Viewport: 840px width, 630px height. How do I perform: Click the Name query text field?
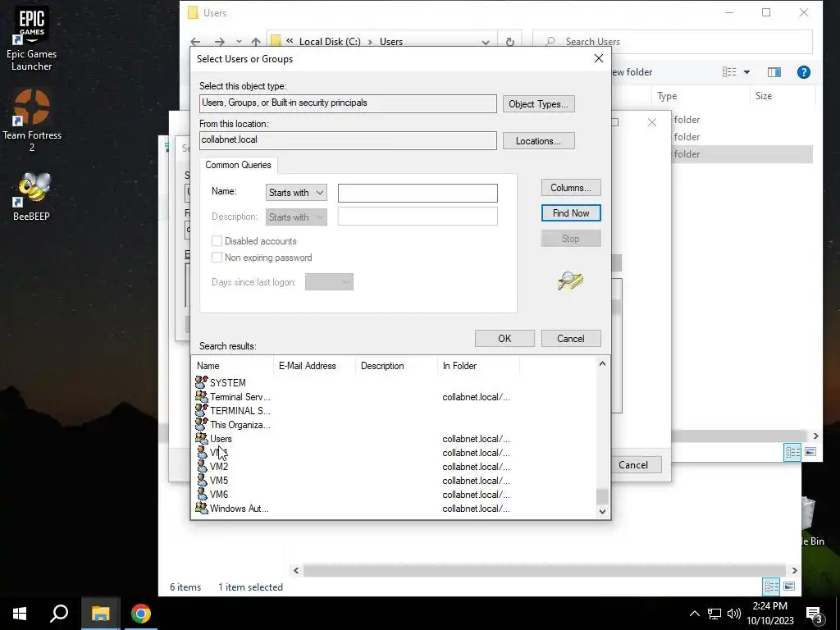coord(418,193)
